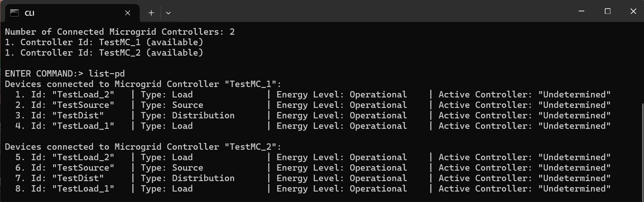Close the terminal window

click(x=633, y=11)
